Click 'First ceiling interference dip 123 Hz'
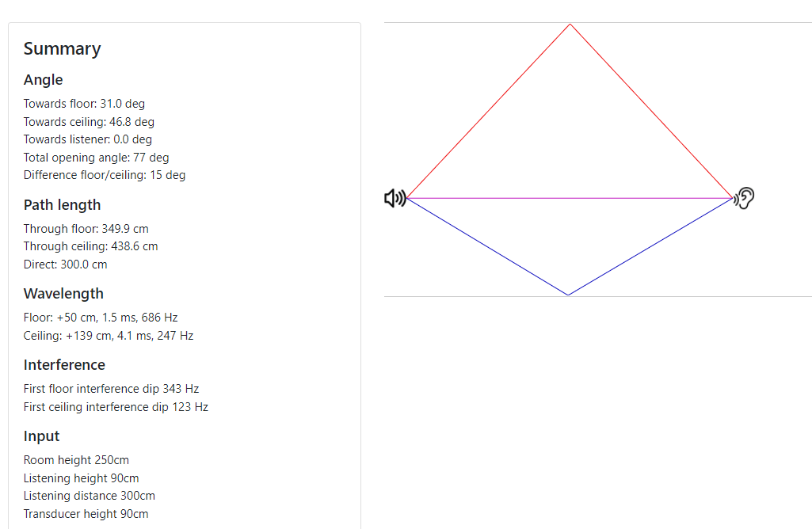Image resolution: width=812 pixels, height=529 pixels. 116,407
